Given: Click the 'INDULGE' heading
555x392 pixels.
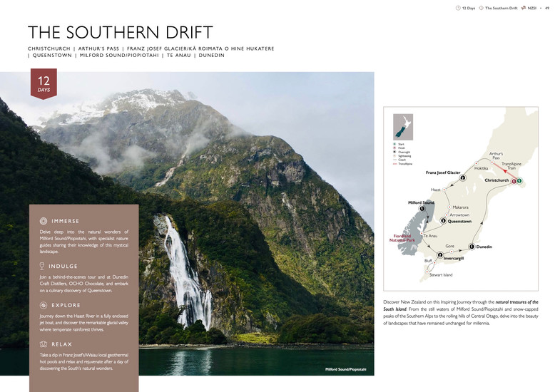Looking at the screenshot, I should (x=63, y=266).
